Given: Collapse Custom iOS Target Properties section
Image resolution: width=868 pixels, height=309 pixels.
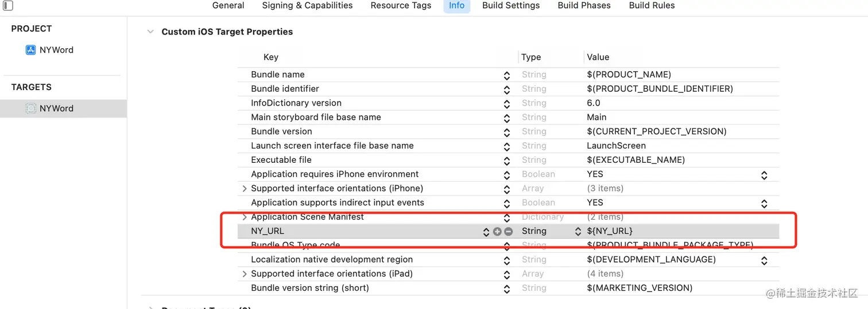Looking at the screenshot, I should click(150, 32).
